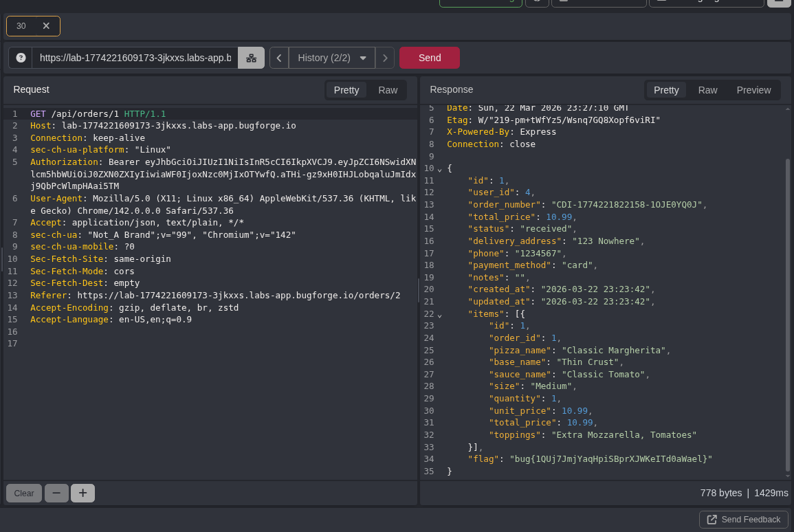Switch request view to Raw

(388, 90)
